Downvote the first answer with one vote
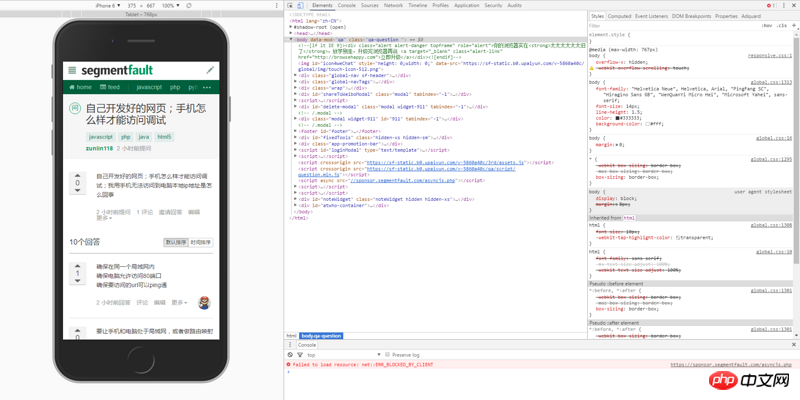The width and height of the screenshot is (800, 400). (78, 281)
